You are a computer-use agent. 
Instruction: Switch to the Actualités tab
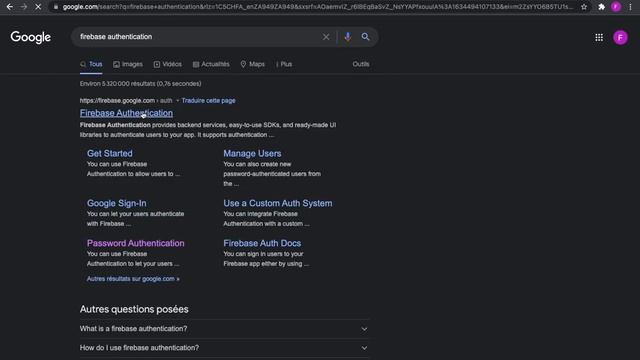point(211,64)
